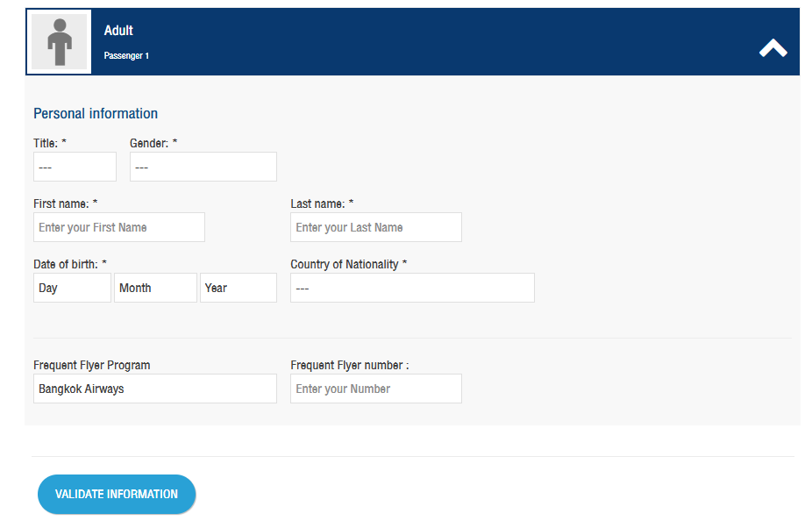Click the Country of Nationality label
Viewport: 812px width, 528px height.
point(348,264)
